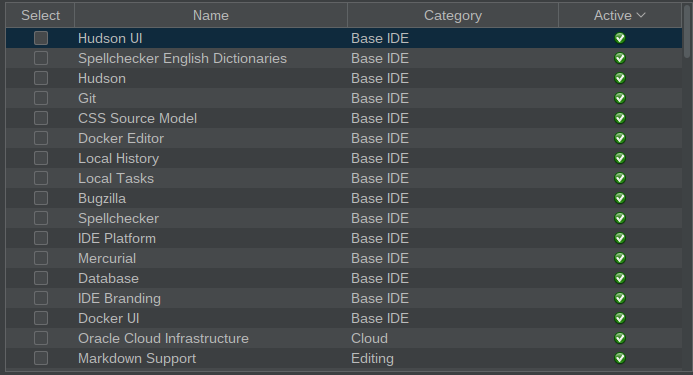The width and height of the screenshot is (693, 375).
Task: Check the Markdown Support checkbox
Action: [x=41, y=358]
